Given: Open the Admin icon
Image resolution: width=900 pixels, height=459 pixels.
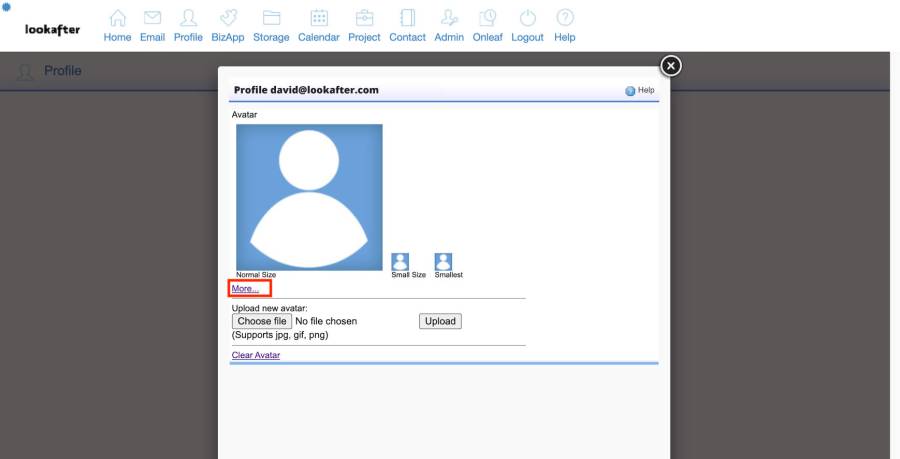Looking at the screenshot, I should click(449, 19).
